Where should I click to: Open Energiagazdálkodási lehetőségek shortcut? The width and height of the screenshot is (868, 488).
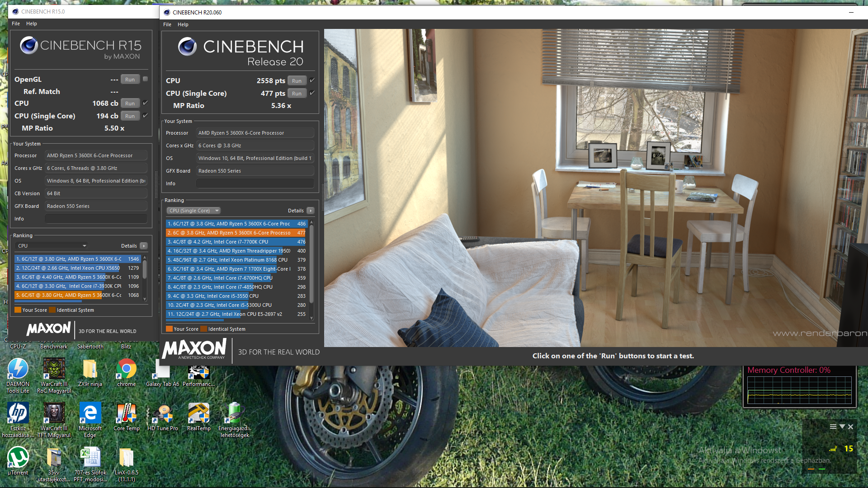pos(235,419)
